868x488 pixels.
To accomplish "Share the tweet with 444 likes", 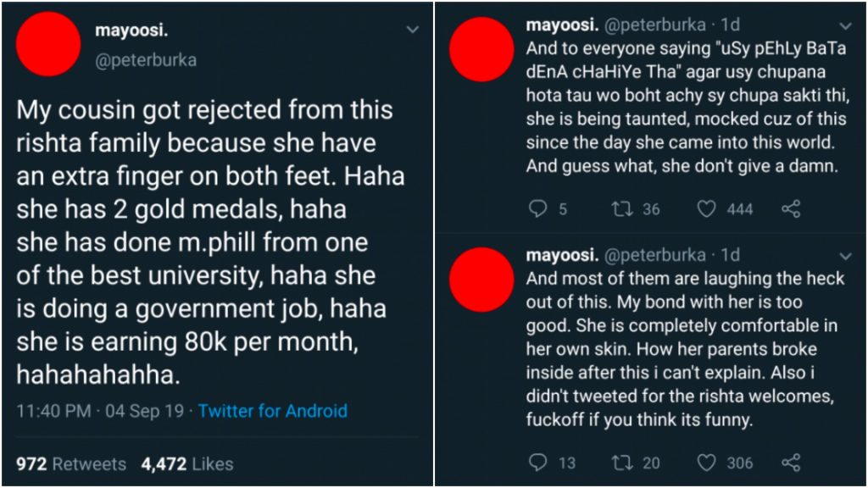I will [791, 209].
